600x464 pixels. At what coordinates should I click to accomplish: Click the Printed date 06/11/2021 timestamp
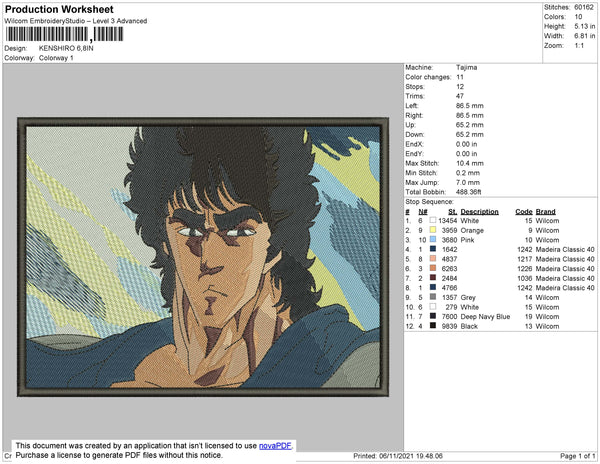tap(398, 456)
